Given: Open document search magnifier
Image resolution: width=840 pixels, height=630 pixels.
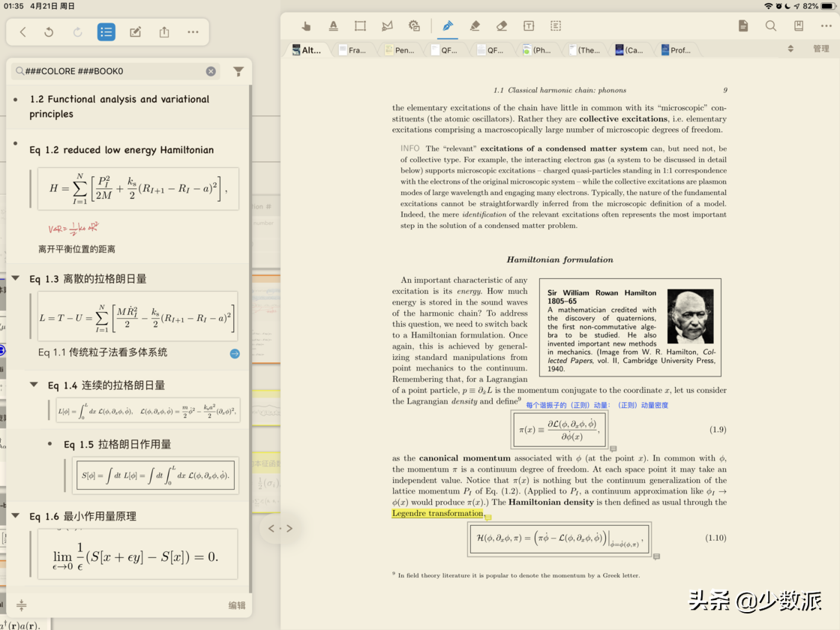Looking at the screenshot, I should 771,25.
